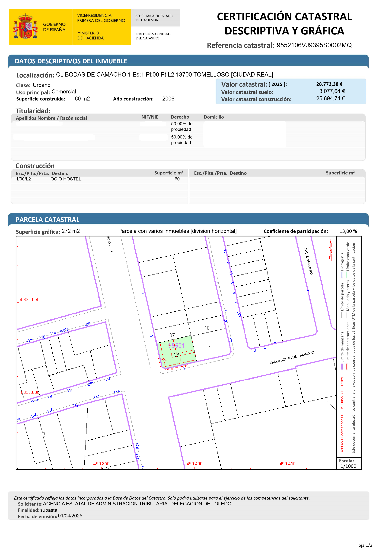Screen dimensions: 392x555
Task: Click the 4.335.050 coordinate label on map
Action: pyautogui.click(x=29, y=300)
